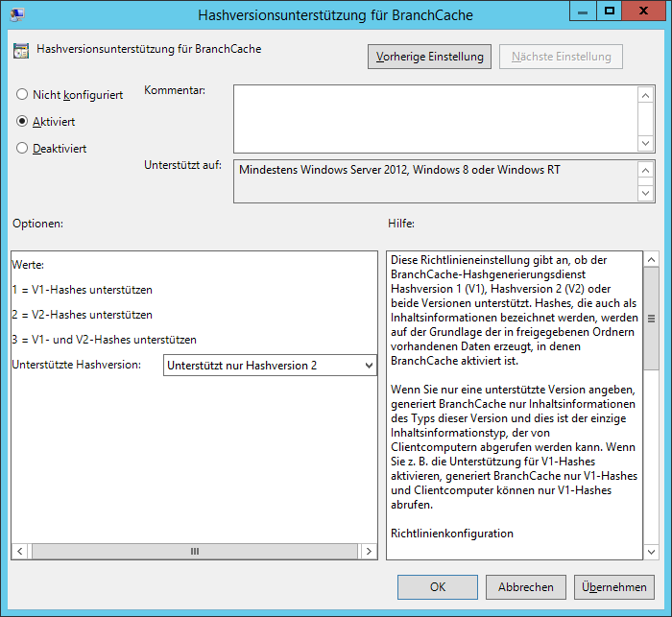
Task: Click the text '2 = V2-Hashes unterstützen'
Action: 82,315
